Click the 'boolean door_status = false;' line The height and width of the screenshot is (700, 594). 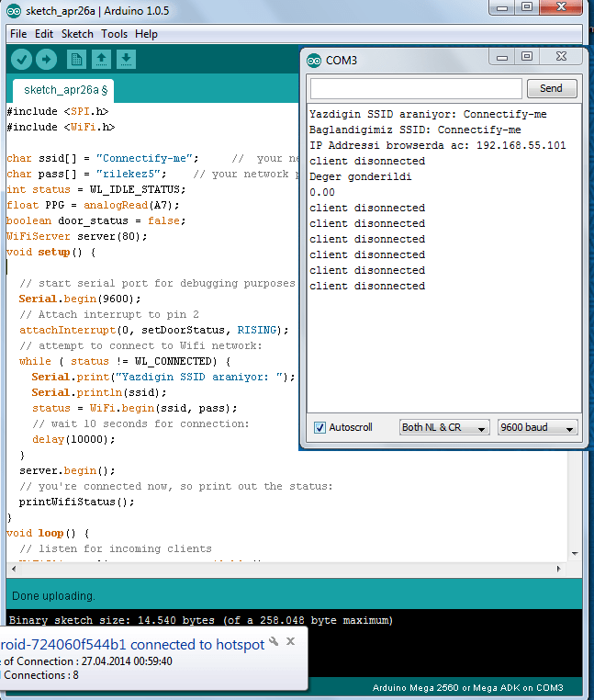tap(96, 220)
